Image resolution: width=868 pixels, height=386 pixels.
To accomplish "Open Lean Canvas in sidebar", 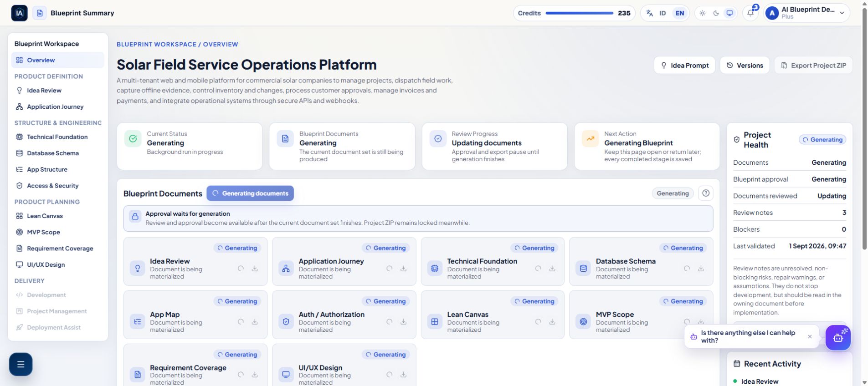I will click(x=58, y=216).
